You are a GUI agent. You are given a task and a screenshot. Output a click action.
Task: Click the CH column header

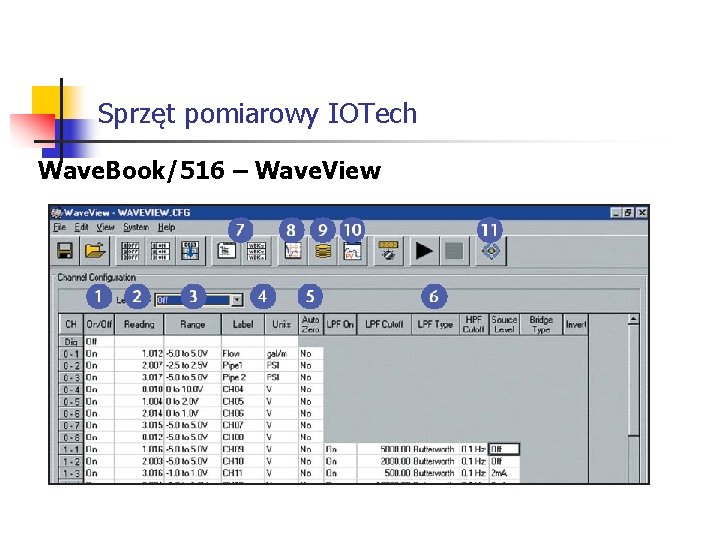pyautogui.click(x=71, y=325)
